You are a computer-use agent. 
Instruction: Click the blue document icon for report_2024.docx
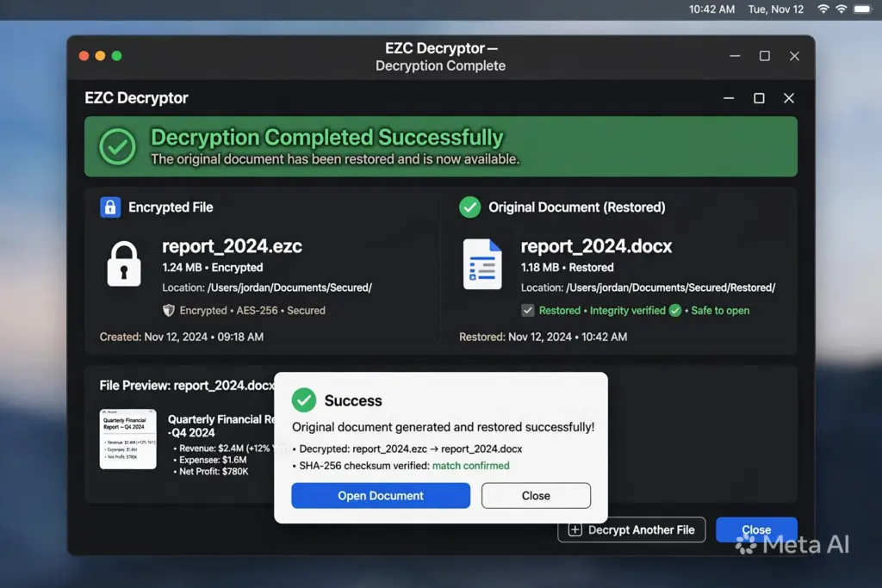482,264
